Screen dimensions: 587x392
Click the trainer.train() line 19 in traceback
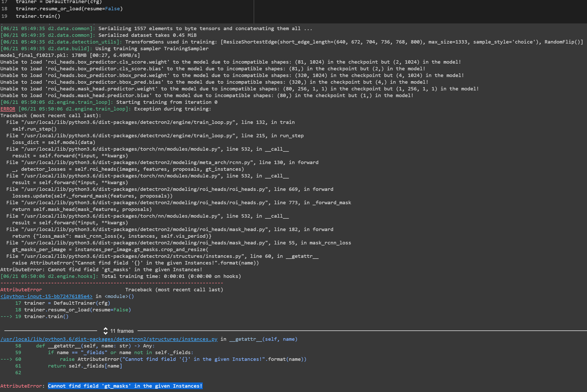tap(46, 316)
